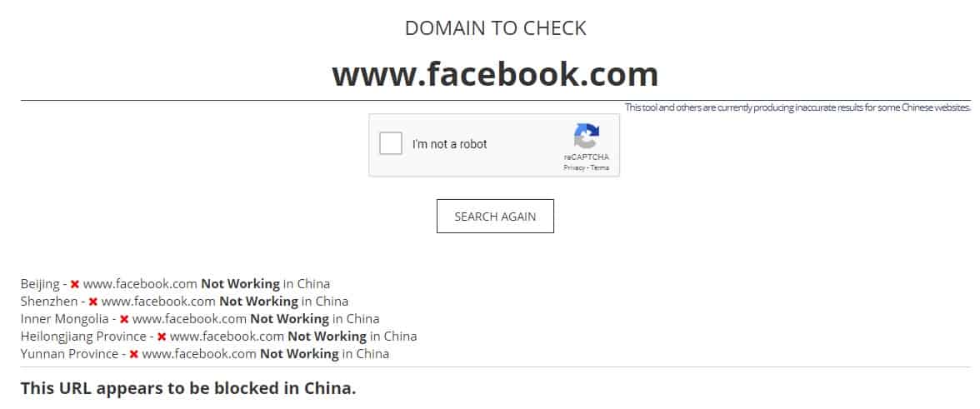The height and width of the screenshot is (409, 980).
Task: Click the Yunnan Province result row text
Action: pos(205,353)
